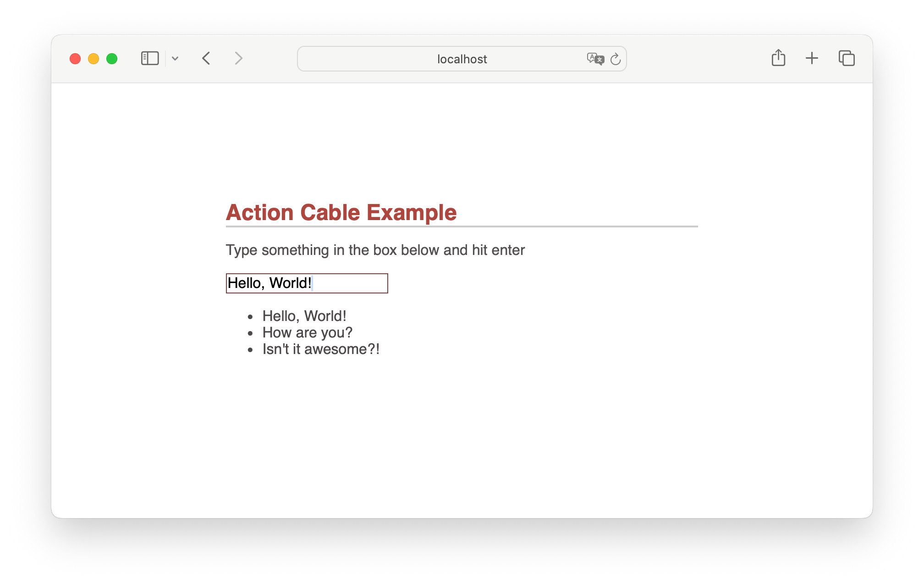
Task: Reload the localhost page
Action: click(616, 59)
